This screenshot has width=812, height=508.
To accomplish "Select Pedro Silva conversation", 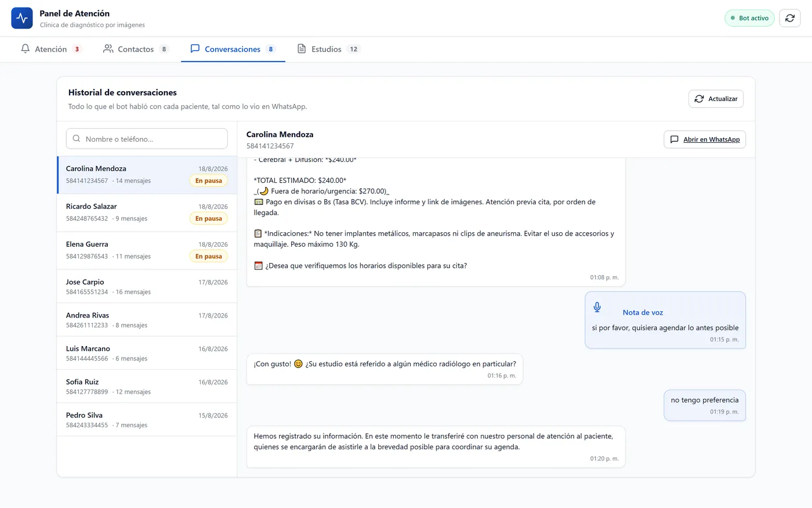I will [147, 420].
